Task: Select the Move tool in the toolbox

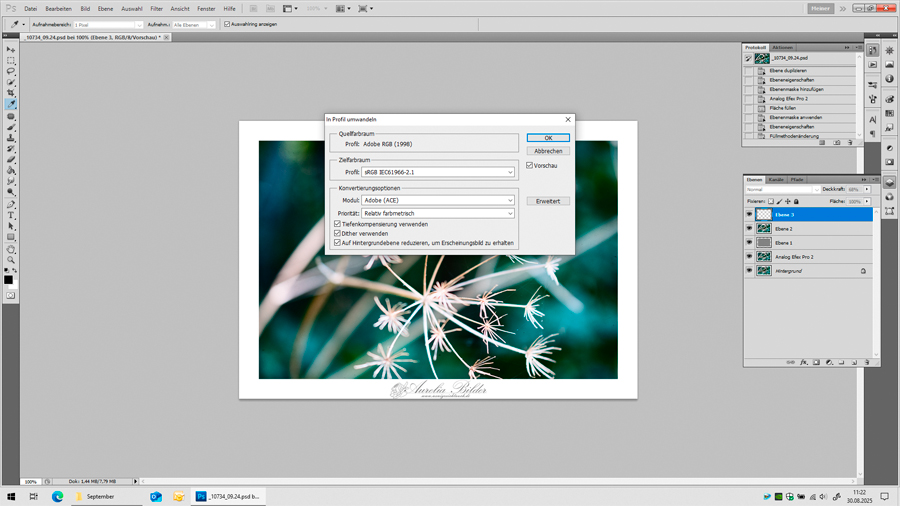Action: click(11, 50)
